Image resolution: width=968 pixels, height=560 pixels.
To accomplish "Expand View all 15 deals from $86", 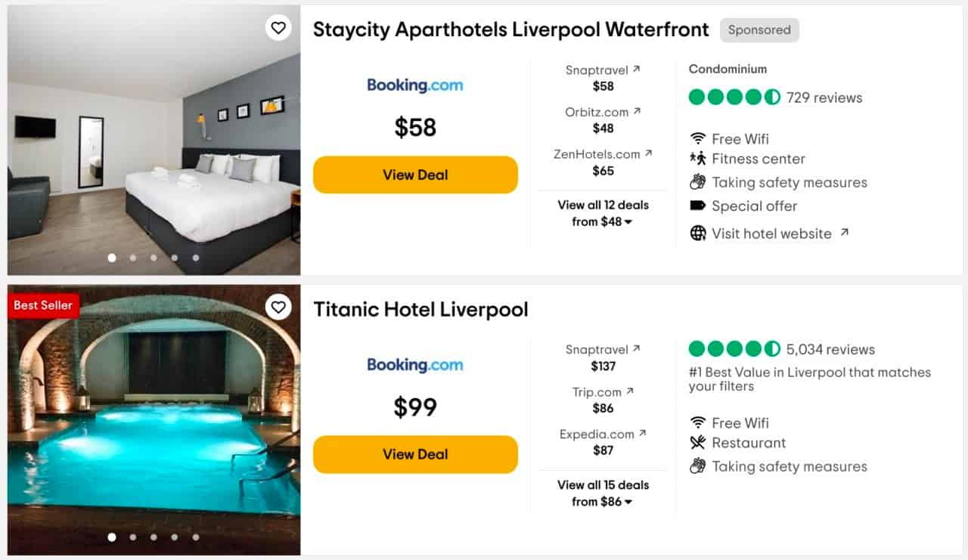I will (603, 493).
